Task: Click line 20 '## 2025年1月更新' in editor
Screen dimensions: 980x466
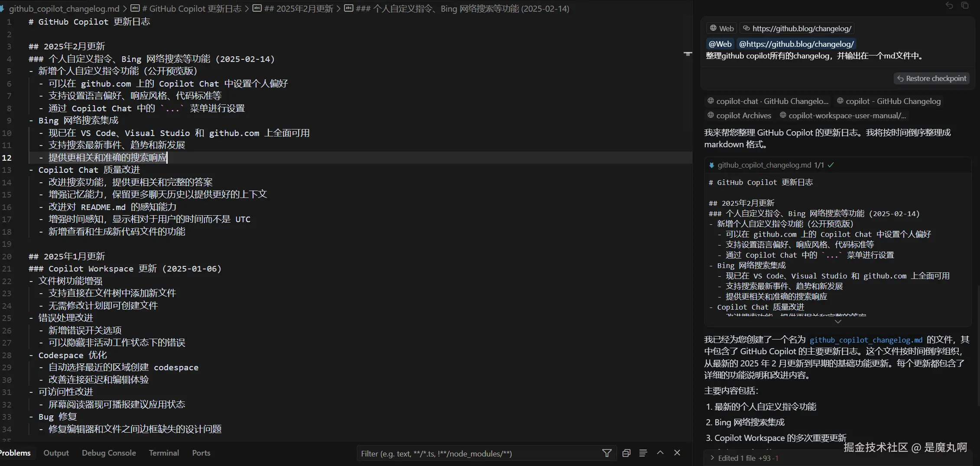Action: click(67, 256)
